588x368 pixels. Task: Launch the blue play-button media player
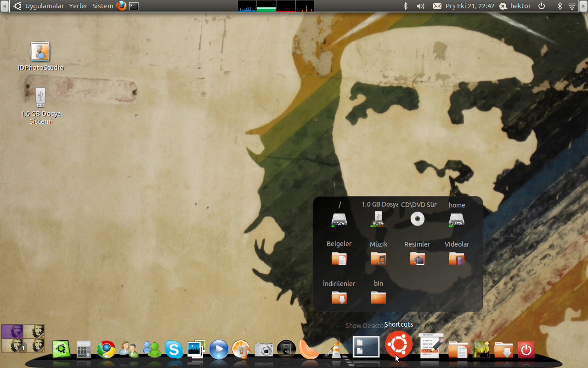click(x=219, y=350)
